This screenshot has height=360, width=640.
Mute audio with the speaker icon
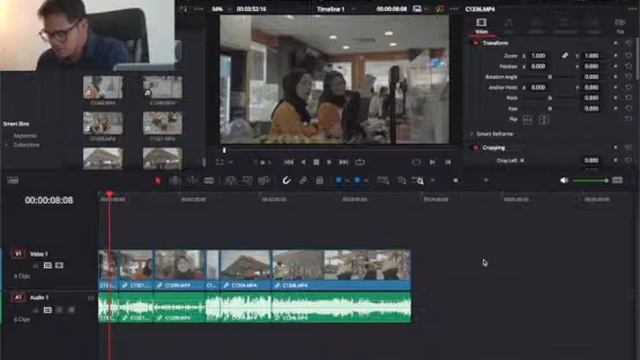click(564, 180)
